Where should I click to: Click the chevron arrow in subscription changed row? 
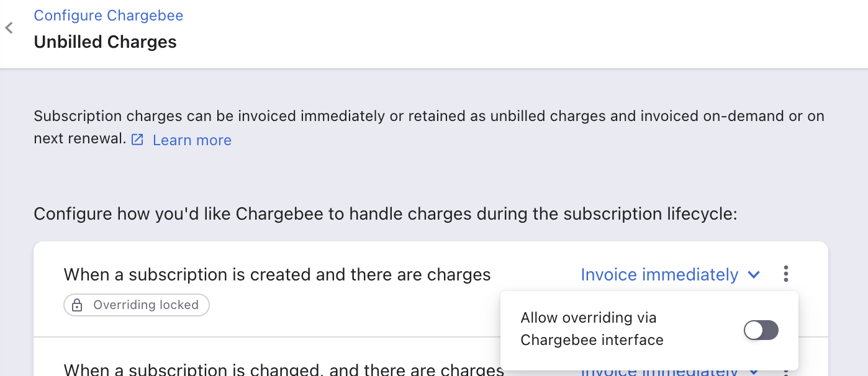pyautogui.click(x=754, y=372)
